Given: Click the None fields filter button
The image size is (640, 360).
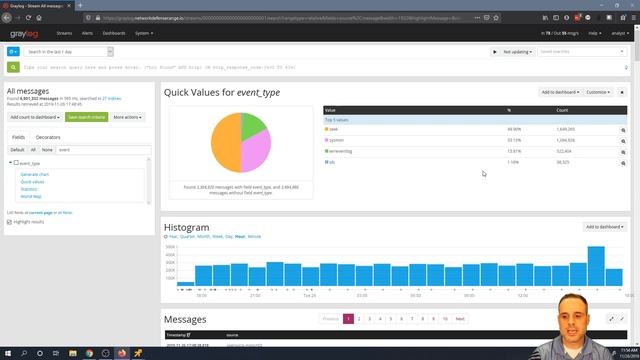Looking at the screenshot, I should (47, 150).
